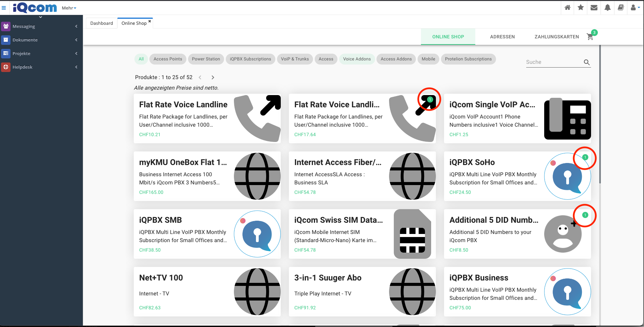The image size is (644, 327).
Task: Select the Online Shop tab
Action: tap(134, 23)
